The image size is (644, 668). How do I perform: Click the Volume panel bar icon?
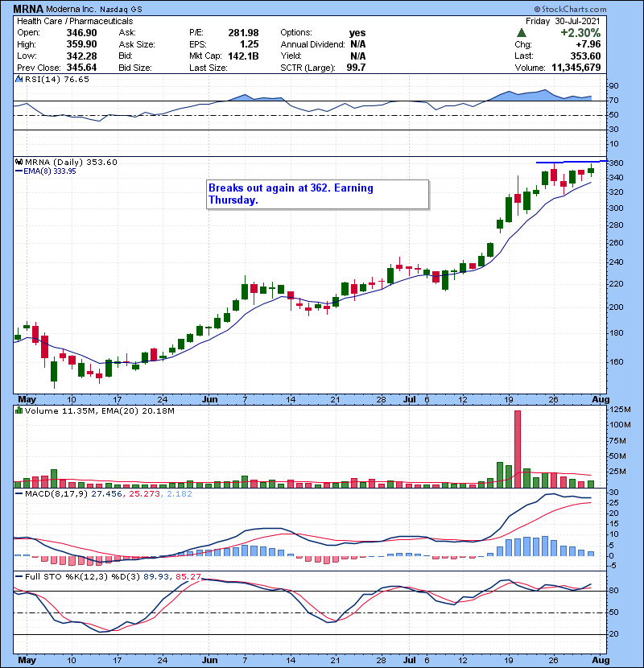(19, 410)
